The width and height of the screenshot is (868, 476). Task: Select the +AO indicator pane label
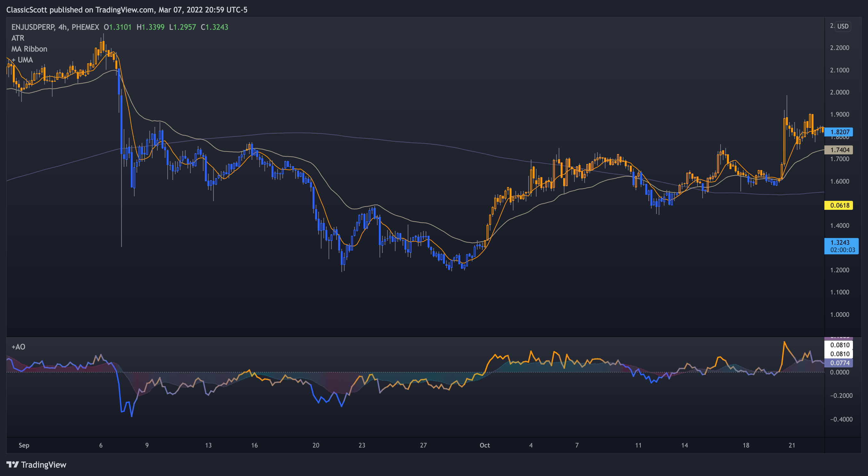point(18,347)
